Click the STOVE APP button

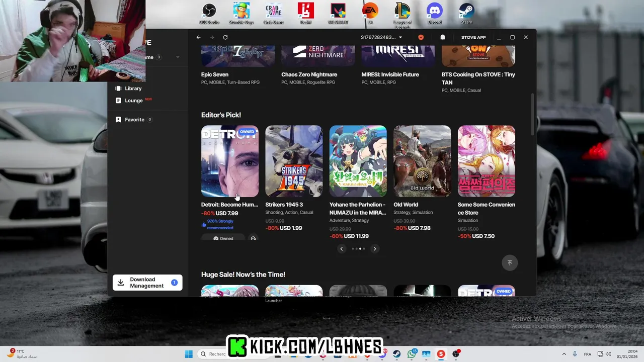473,37
